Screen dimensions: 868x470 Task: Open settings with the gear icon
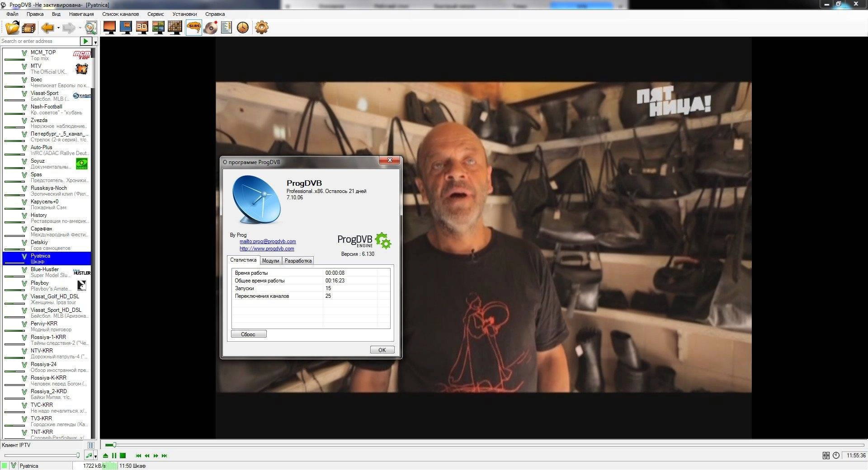pyautogui.click(x=262, y=28)
